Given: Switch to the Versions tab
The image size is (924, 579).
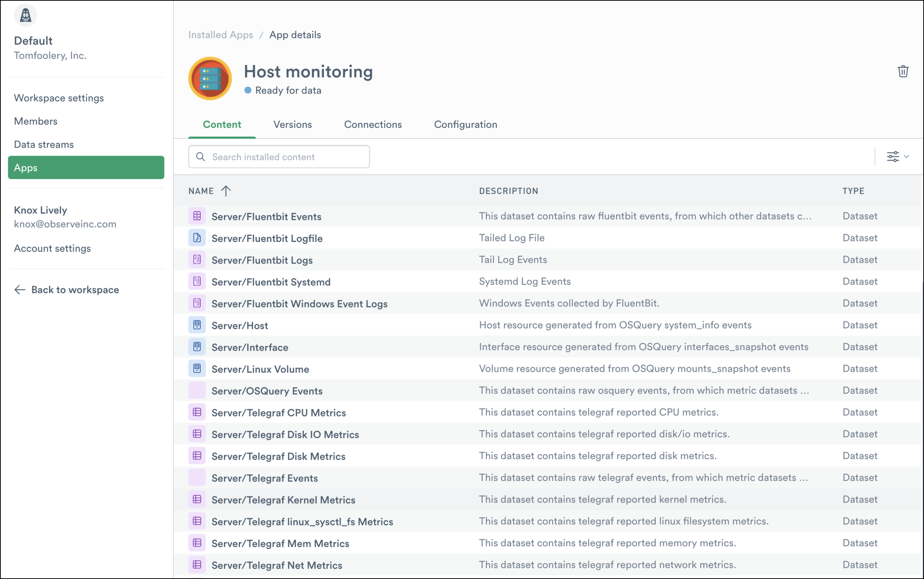Looking at the screenshot, I should pyautogui.click(x=293, y=124).
